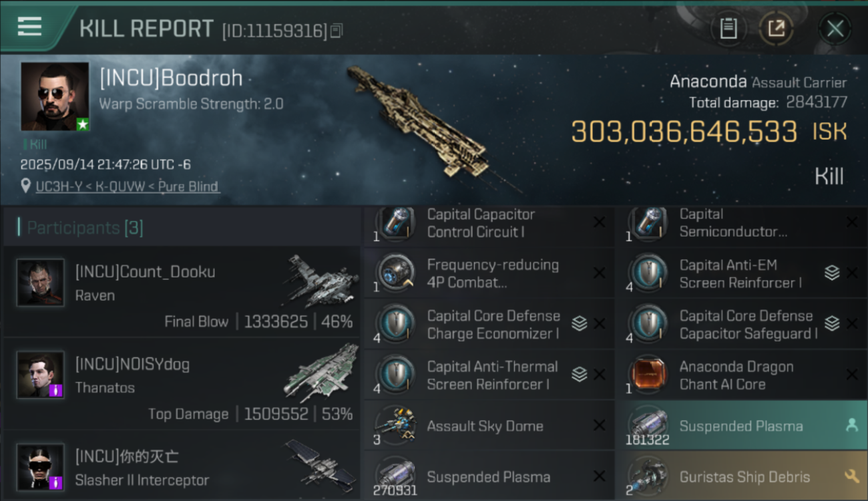Select the Slasher II Interceptor participant
This screenshot has width=868, height=501.
point(182,466)
